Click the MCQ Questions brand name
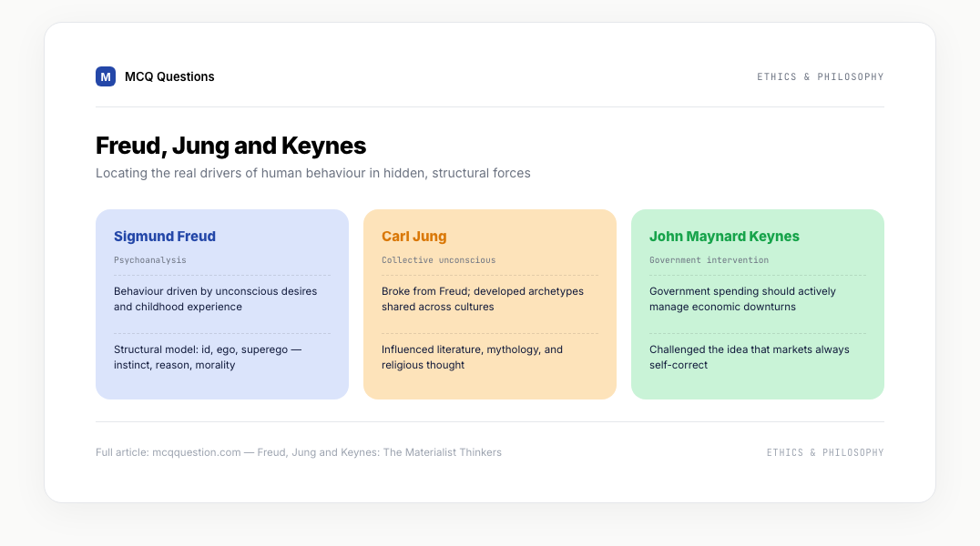This screenshot has width=980, height=546. click(169, 76)
